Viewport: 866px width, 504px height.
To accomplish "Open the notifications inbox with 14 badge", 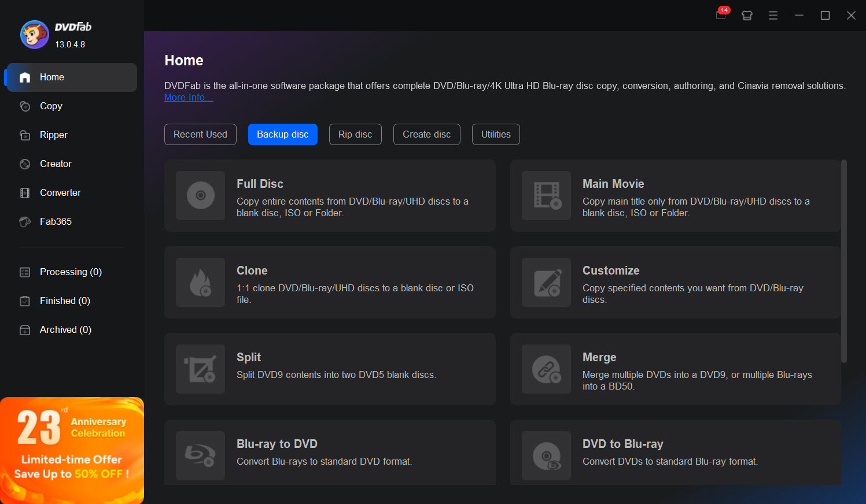I will (x=721, y=15).
